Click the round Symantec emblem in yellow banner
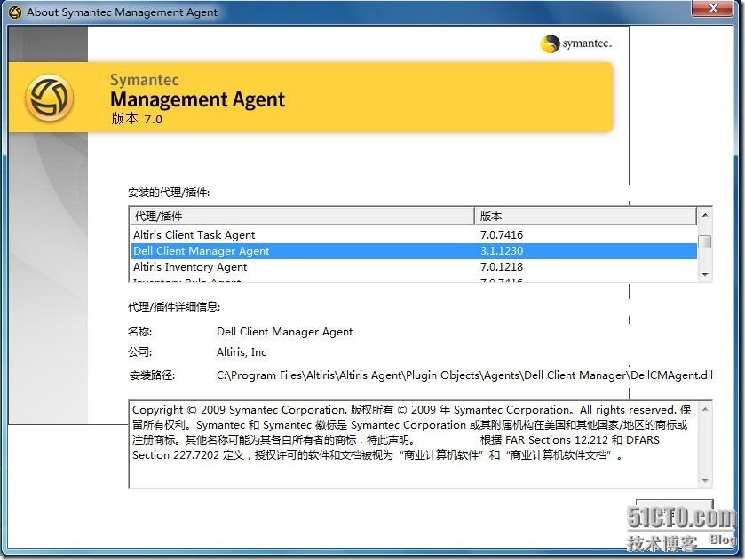This screenshot has width=745, height=560. [50, 98]
